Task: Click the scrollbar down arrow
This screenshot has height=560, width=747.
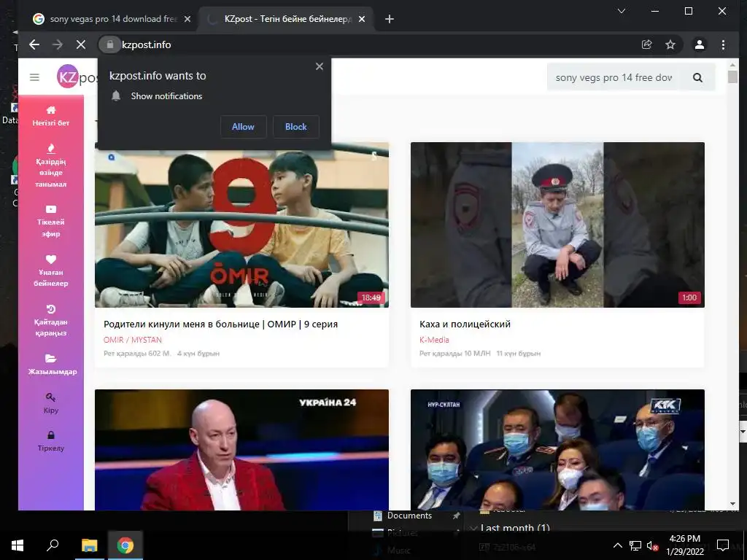Action: tap(732, 504)
